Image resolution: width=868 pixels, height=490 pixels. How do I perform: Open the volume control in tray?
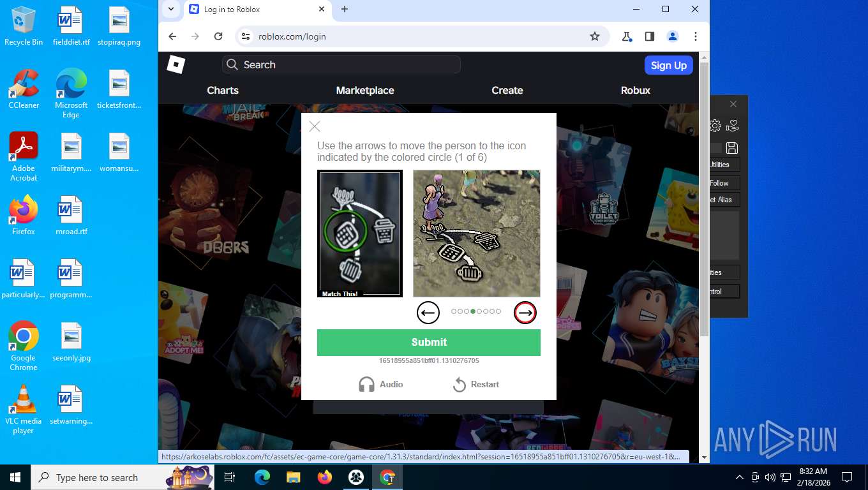coord(770,477)
